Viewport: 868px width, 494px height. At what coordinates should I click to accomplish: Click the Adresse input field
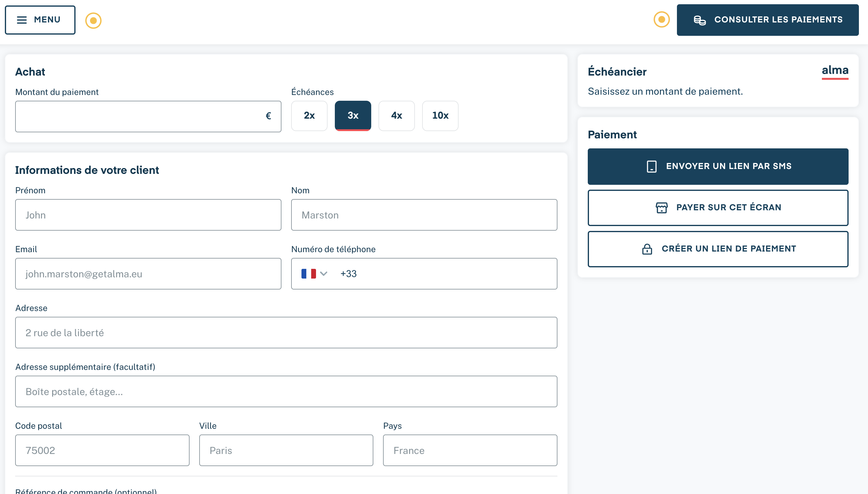[286, 333]
